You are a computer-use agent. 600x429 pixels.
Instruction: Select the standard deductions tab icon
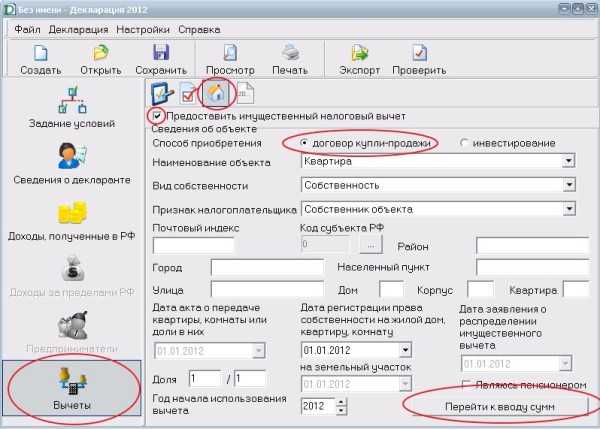coord(163,93)
